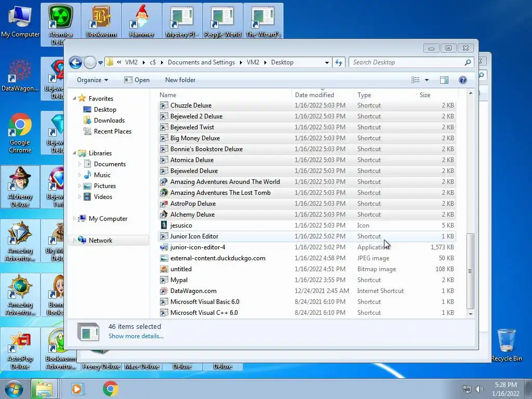Viewport: 532px width, 399px height.
Task: Select the junior-icon-editor-4 application icon
Action: (x=164, y=247)
